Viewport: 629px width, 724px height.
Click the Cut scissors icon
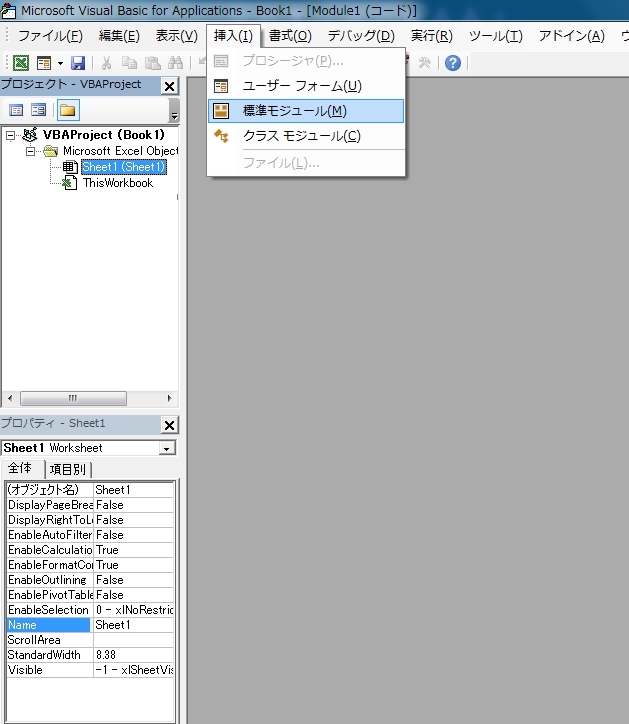pyautogui.click(x=106, y=62)
